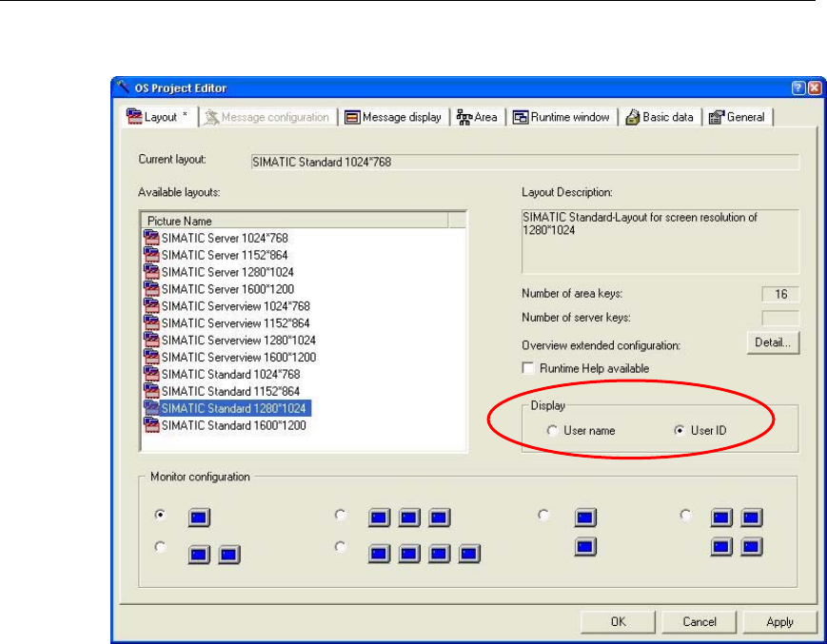Confirm with the OK button

tap(619, 622)
